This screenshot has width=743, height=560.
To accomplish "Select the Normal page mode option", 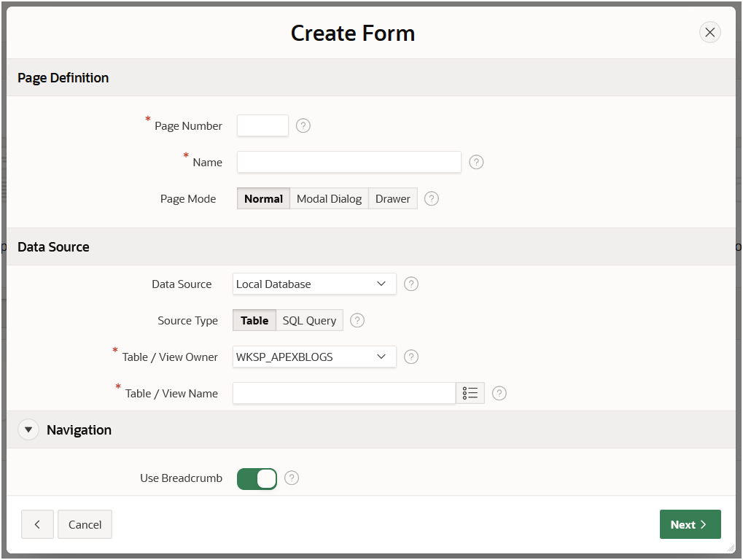I will (263, 198).
